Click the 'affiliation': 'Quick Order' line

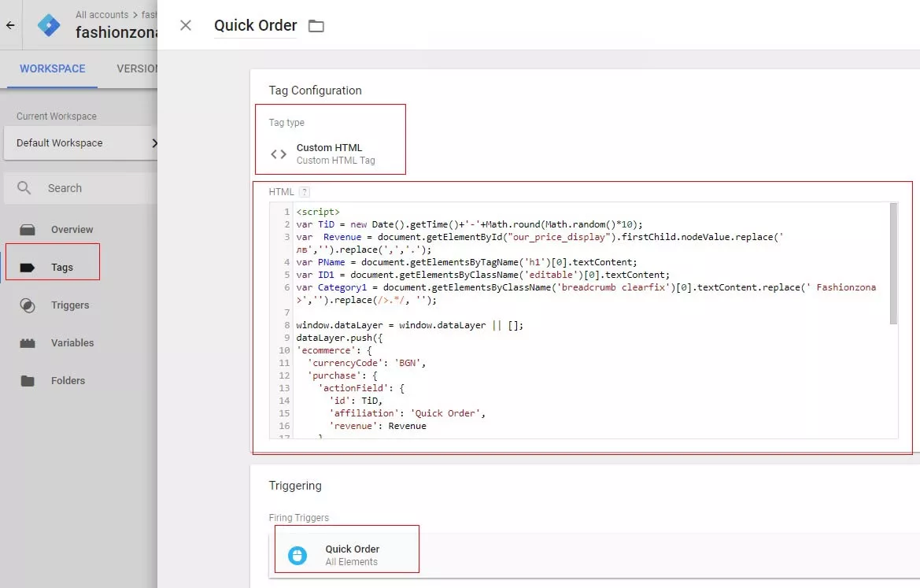coord(407,414)
